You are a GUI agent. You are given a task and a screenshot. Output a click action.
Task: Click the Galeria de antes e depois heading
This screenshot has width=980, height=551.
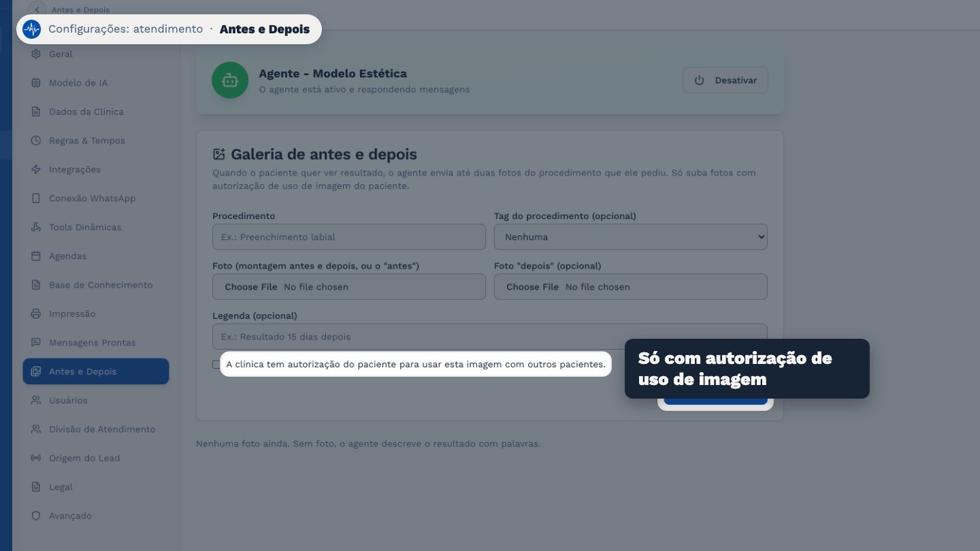(x=324, y=154)
